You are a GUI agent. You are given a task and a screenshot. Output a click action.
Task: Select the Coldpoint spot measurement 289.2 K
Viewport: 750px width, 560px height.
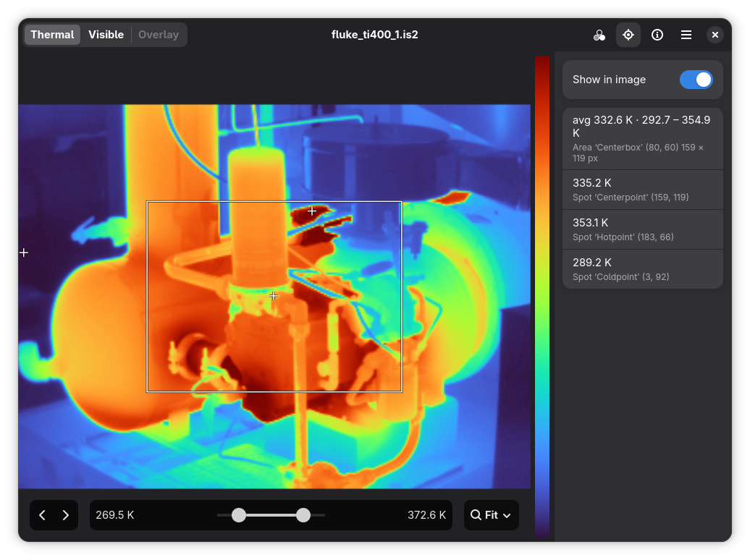tap(642, 269)
